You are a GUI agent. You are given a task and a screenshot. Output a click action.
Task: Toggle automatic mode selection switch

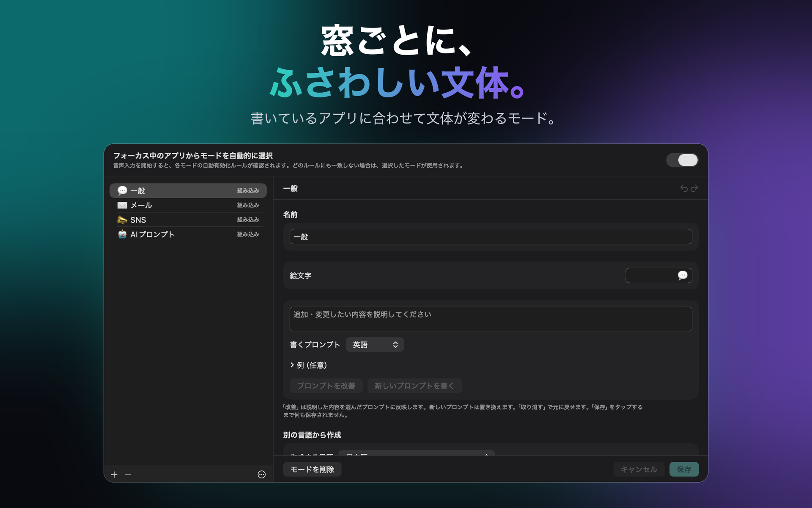pos(682,160)
